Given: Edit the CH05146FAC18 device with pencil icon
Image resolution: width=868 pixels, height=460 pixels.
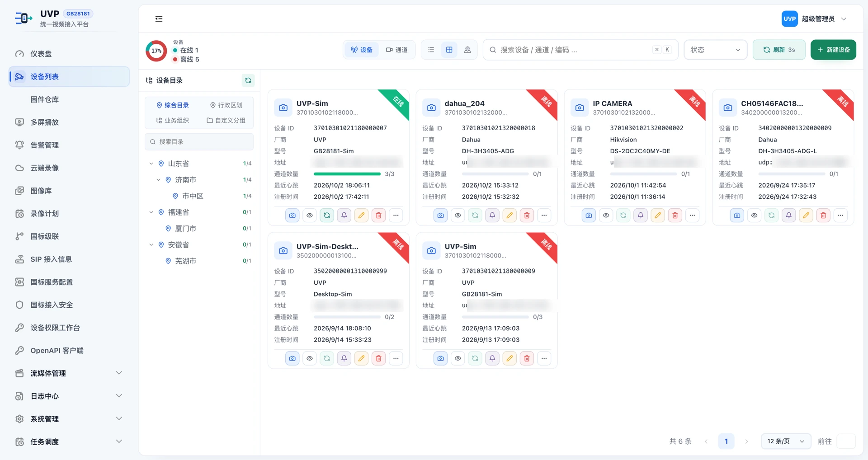Looking at the screenshot, I should (x=806, y=216).
